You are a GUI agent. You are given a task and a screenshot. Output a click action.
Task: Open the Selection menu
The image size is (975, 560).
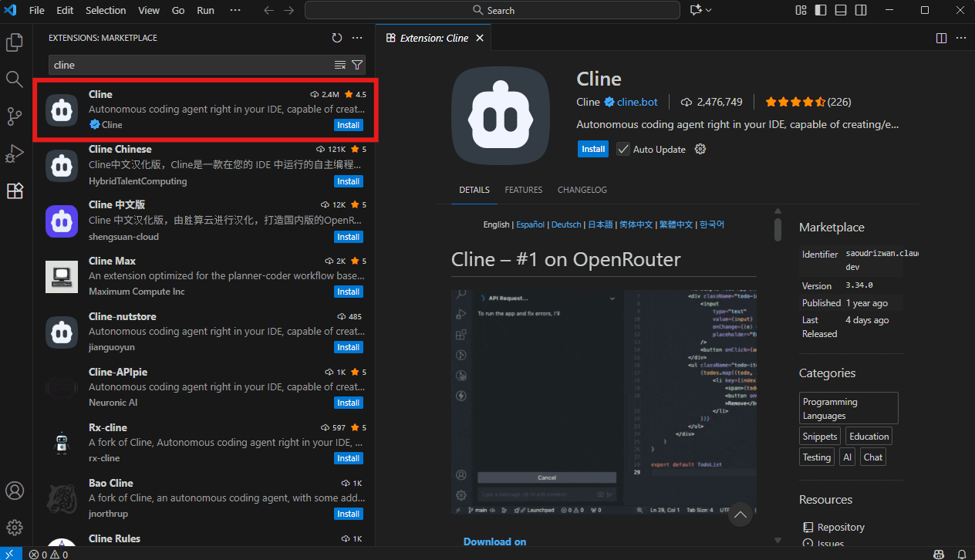106,10
